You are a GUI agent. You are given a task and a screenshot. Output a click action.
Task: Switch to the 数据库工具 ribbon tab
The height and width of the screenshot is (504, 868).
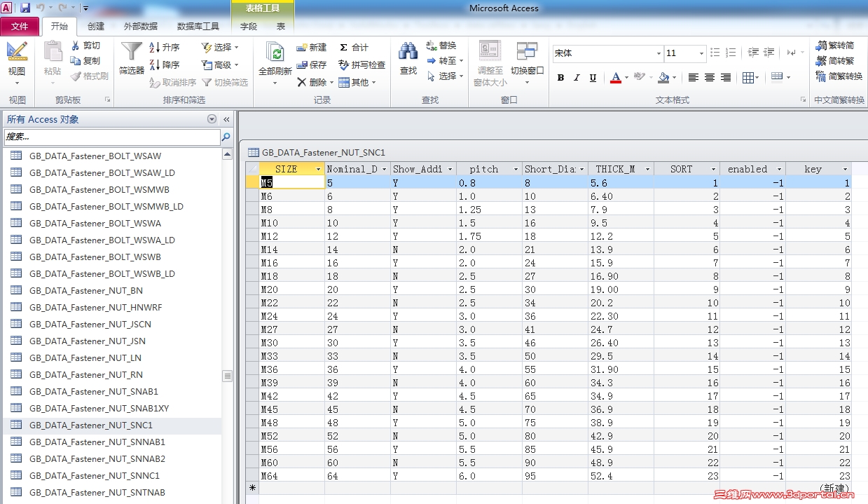pyautogui.click(x=198, y=26)
